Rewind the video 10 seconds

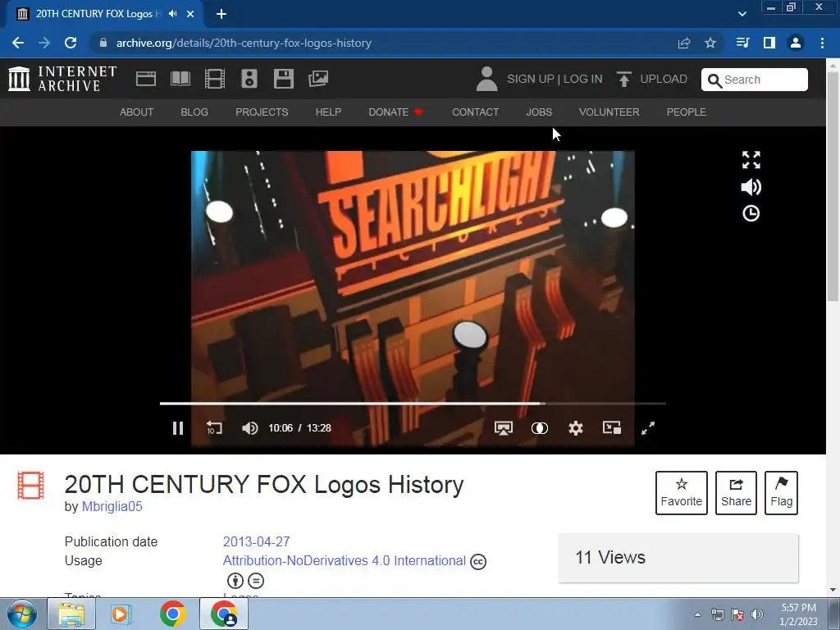[214, 428]
